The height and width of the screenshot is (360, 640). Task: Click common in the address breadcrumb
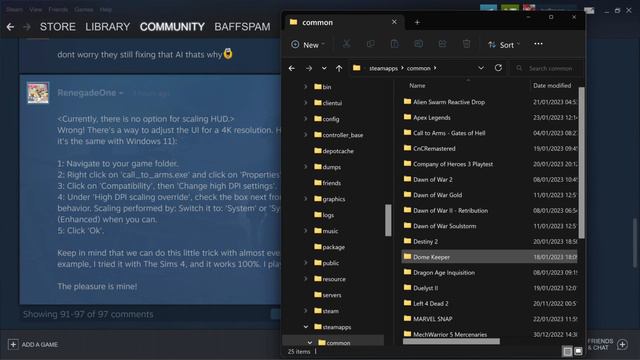click(x=418, y=68)
